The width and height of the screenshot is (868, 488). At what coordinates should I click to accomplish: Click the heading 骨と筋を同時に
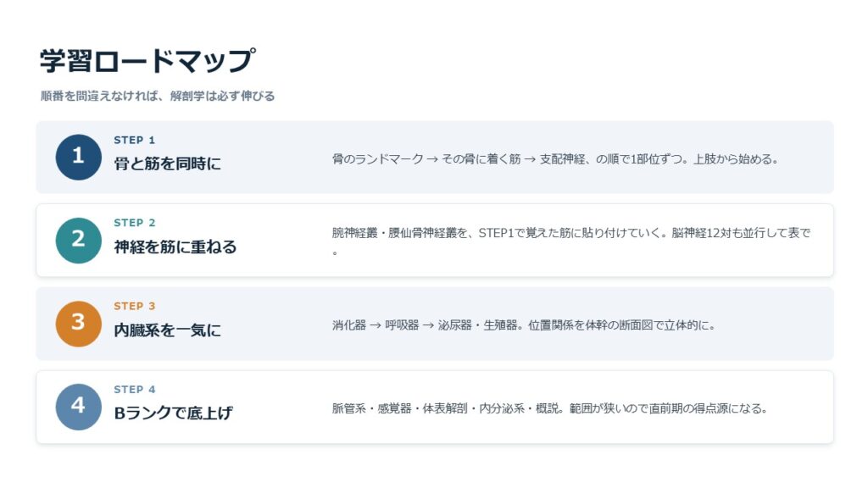pyautogui.click(x=167, y=164)
